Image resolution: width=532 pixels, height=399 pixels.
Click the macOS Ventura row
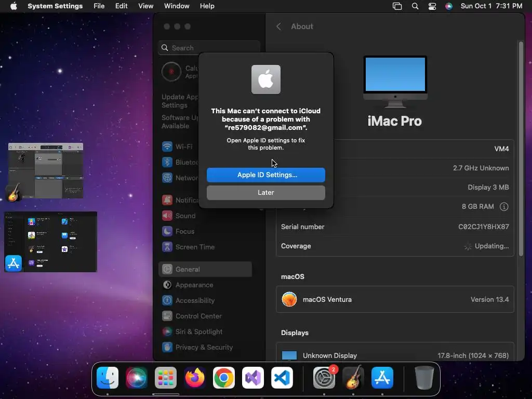(x=395, y=300)
